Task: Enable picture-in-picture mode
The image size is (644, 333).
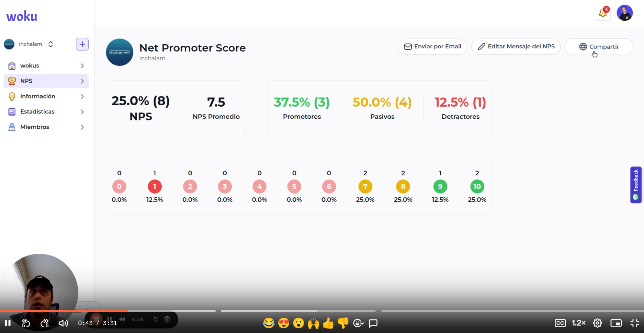Action: (616, 323)
